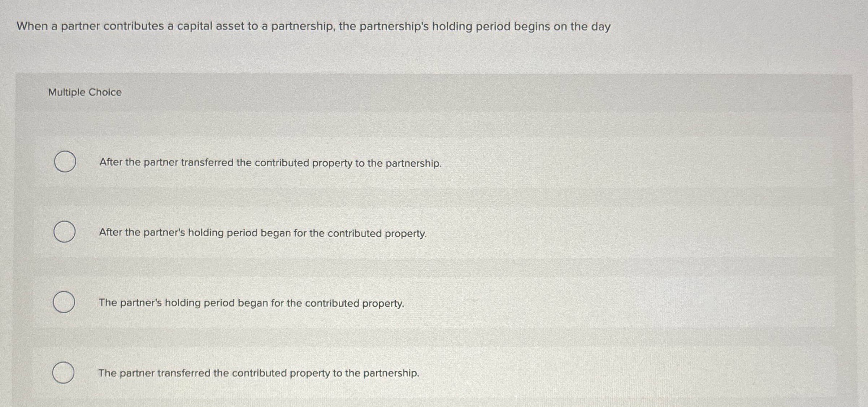Select the radio button for the first answer option
Viewport: 868px width, 407px height.
coord(65,163)
